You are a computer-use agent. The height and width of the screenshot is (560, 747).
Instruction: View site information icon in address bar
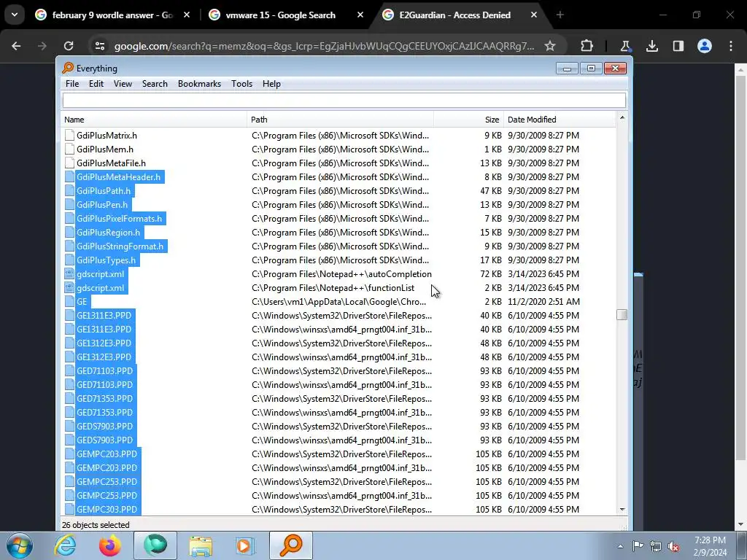coord(99,46)
